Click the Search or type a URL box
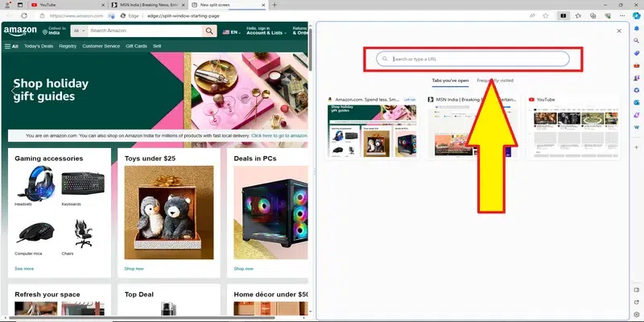Screen dimensions: 644x322 473,59
